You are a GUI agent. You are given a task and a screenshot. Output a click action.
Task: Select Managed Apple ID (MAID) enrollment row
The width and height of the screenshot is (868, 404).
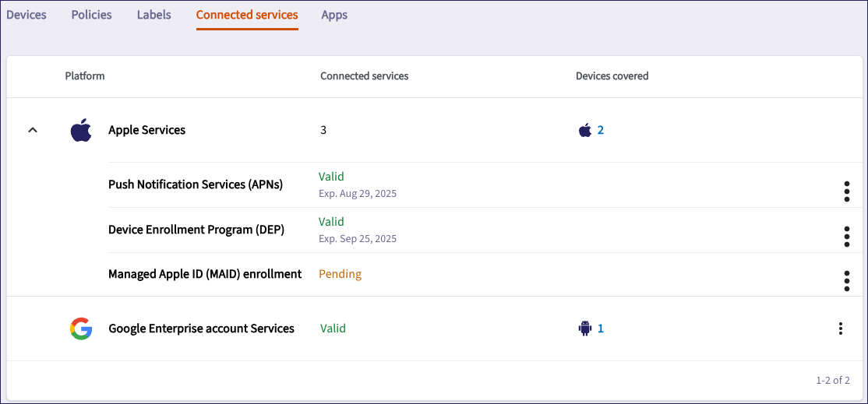pos(205,274)
